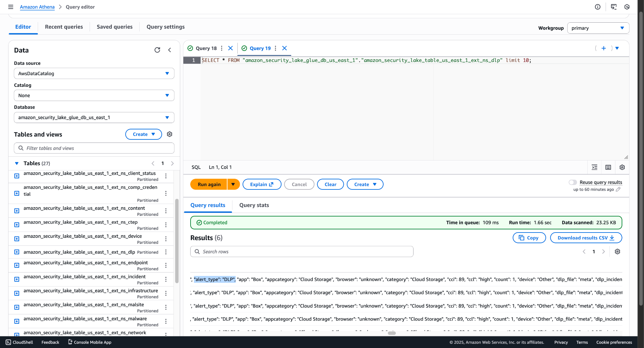Screen dimensions: 644x348
Task: Switch to the Saved queries tab
Action: tap(114, 27)
